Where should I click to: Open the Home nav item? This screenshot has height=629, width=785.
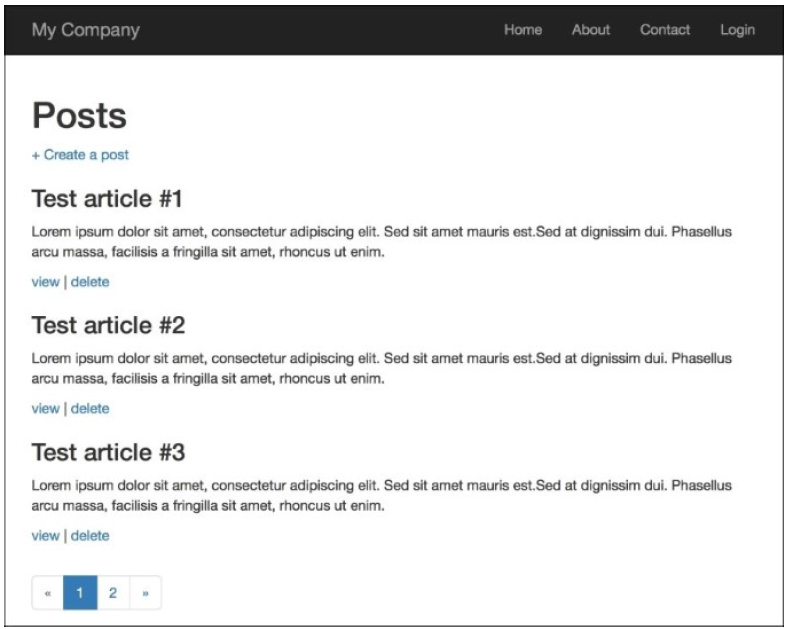[x=523, y=30]
